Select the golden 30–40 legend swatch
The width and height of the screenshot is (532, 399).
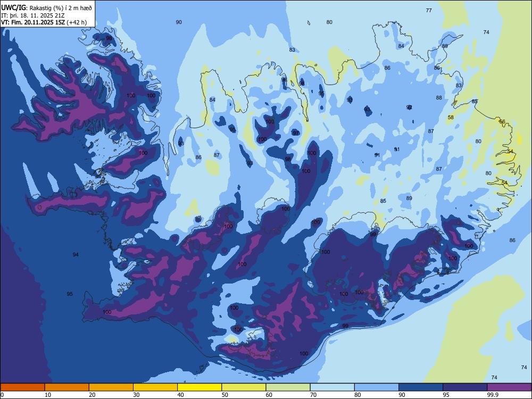155,387
